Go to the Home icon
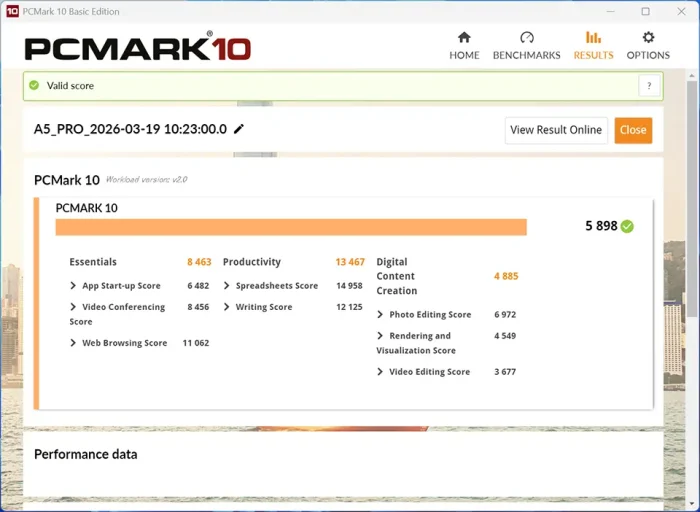The image size is (700, 512). pos(464,38)
